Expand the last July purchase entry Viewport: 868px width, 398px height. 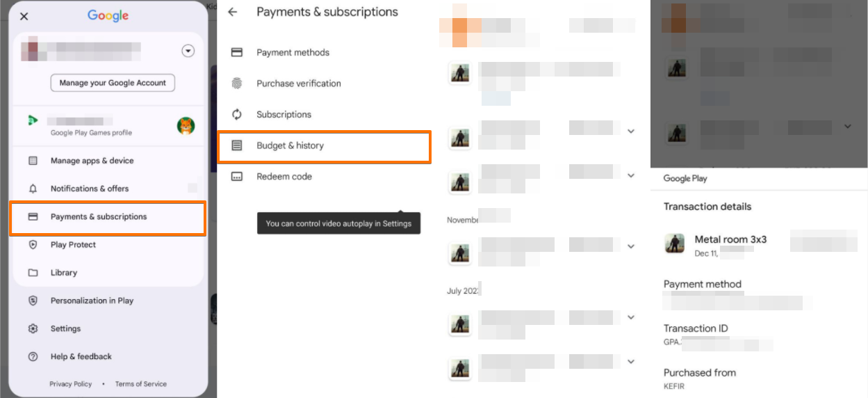point(631,361)
